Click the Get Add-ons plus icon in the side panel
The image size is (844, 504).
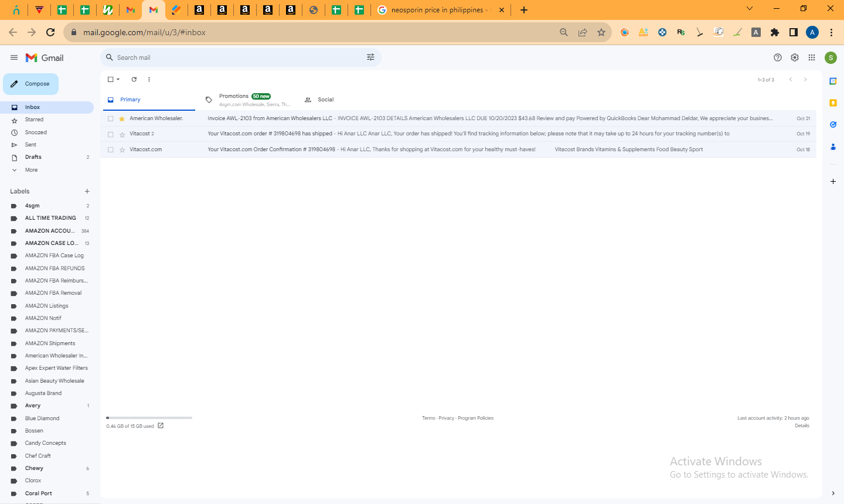coord(833,182)
